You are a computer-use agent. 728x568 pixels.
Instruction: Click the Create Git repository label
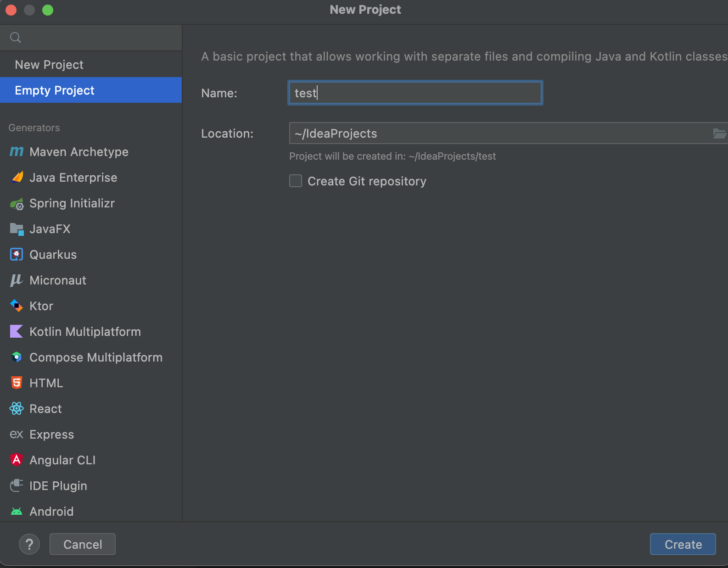[x=367, y=181]
